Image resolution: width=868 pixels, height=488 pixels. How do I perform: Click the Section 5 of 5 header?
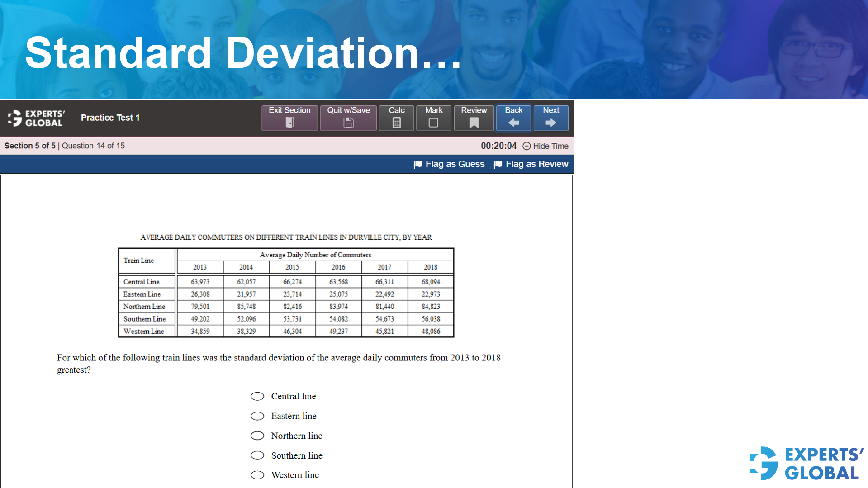[29, 146]
